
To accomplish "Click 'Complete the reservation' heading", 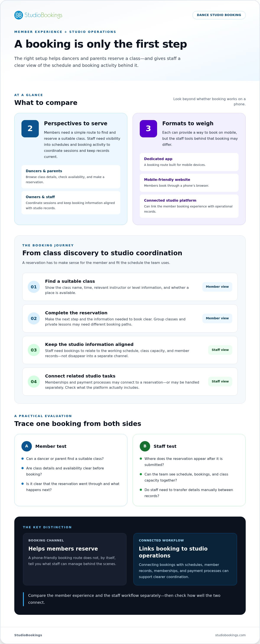I will 76,313.
